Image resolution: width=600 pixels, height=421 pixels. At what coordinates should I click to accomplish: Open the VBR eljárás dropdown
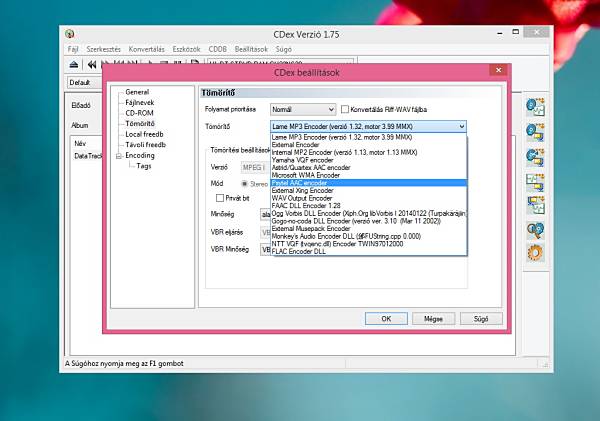(265, 232)
